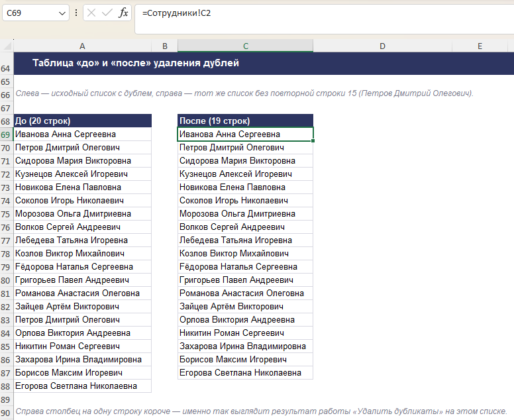Click 'Петров Дмитрий Олегович' in row 70 column A

[x=82, y=148]
